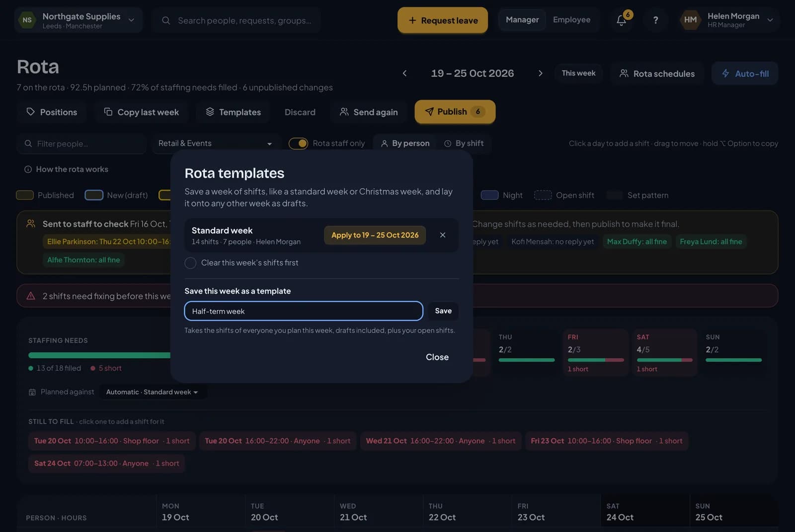
Task: Discard unpublished changes
Action: (x=300, y=112)
